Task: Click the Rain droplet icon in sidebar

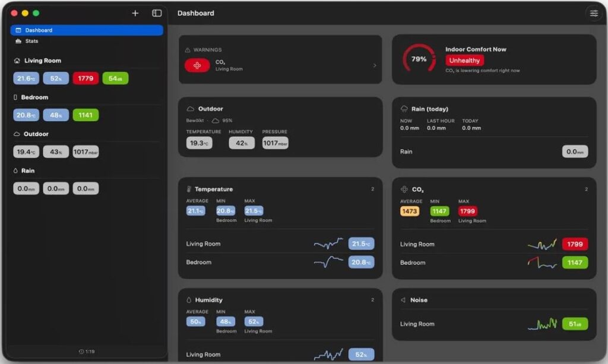Action: tap(15, 170)
